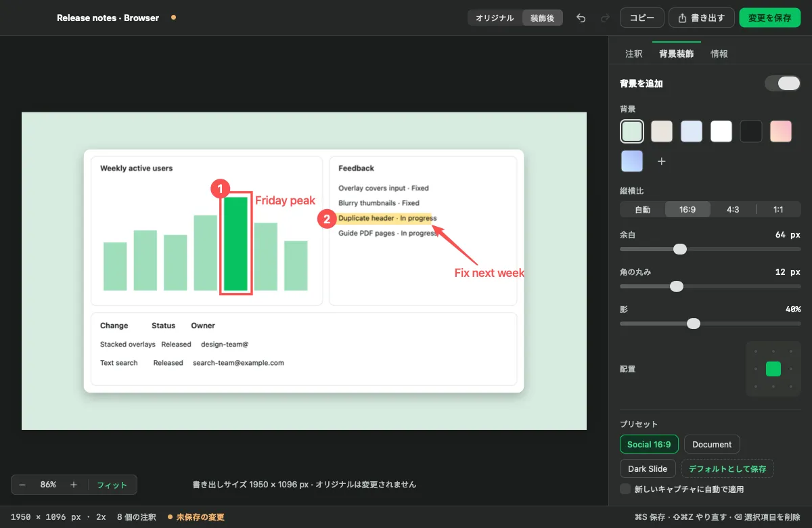The height and width of the screenshot is (528, 812).
Task: Click the 8 個の注釈 status text
Action: [136, 517]
